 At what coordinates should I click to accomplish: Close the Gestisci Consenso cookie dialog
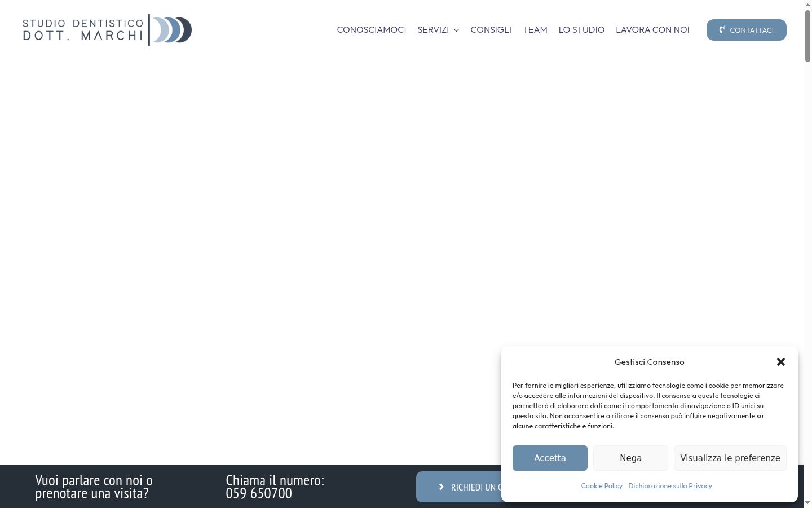[x=781, y=362]
